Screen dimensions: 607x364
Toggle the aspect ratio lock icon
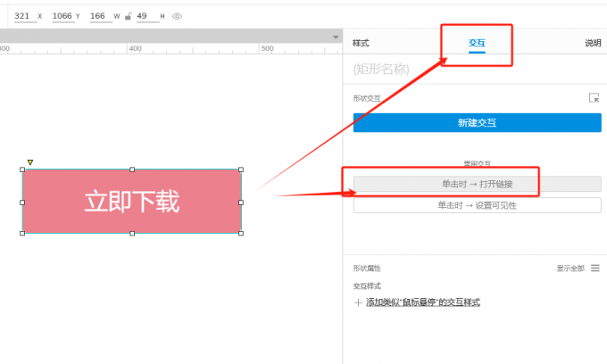[x=129, y=16]
